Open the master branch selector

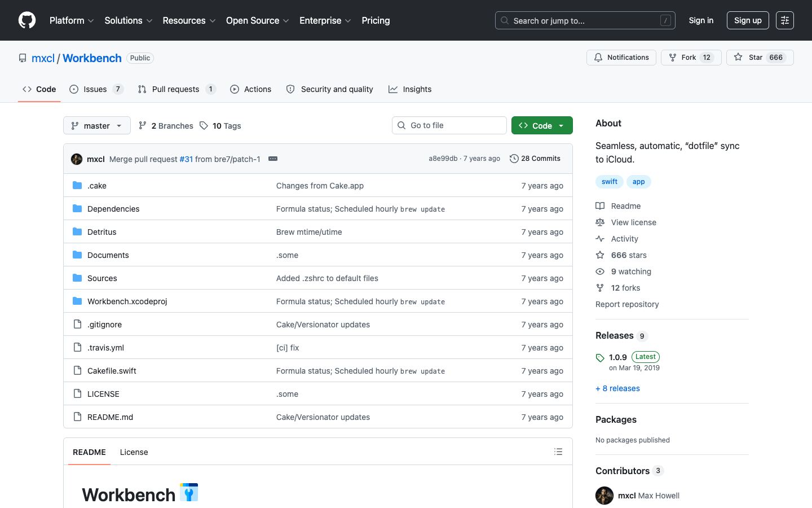point(97,125)
